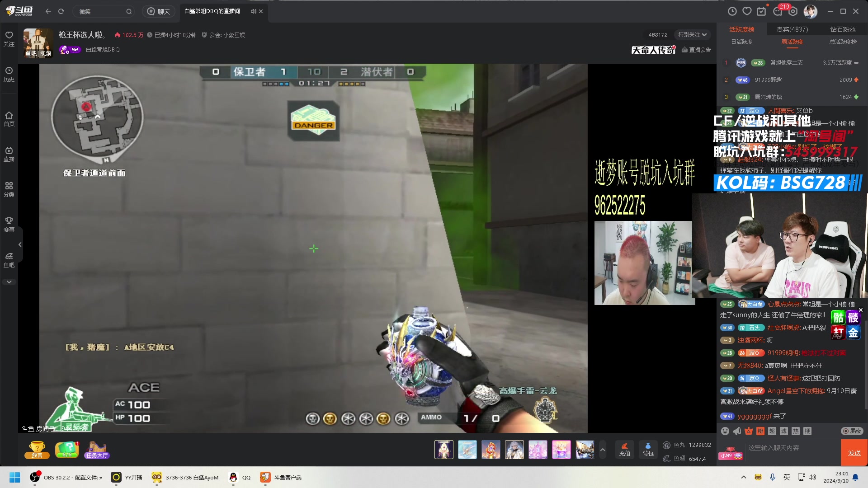
Task: Open the emoji picker in chat toolbar
Action: click(725, 431)
